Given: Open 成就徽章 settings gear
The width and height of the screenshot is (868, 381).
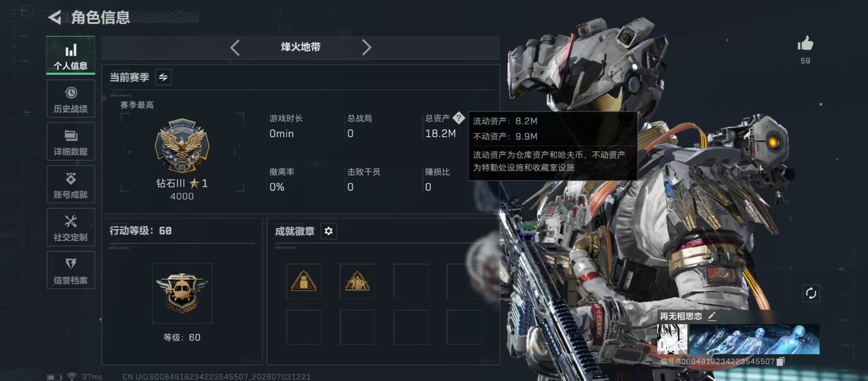Looking at the screenshot, I should [x=329, y=231].
